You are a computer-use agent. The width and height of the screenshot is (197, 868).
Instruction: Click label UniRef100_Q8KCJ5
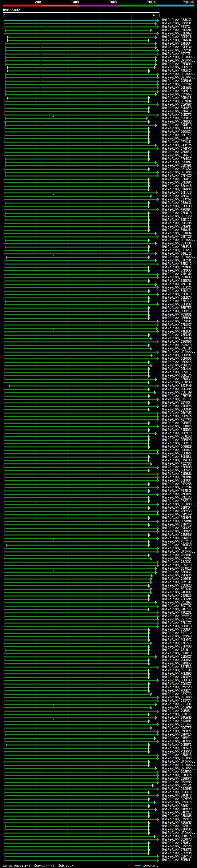coord(177,836)
